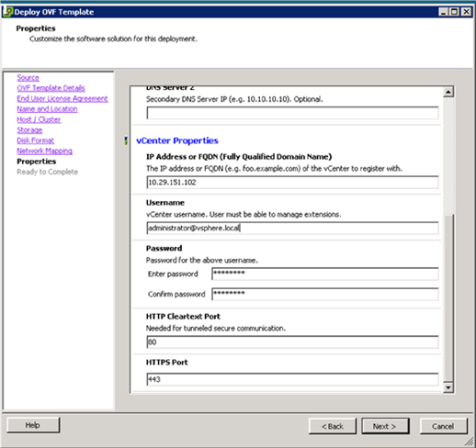Click the vCenter Username input field
The width and height of the screenshot is (476, 448).
click(x=292, y=229)
